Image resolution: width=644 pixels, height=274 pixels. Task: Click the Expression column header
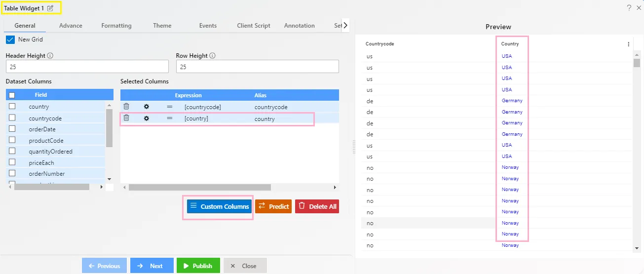[188, 95]
